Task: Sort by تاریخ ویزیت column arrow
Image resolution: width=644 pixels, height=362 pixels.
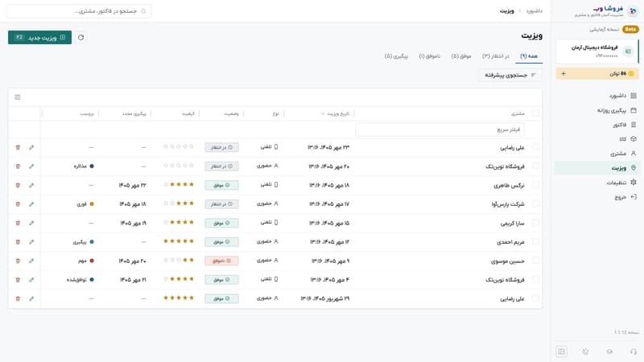Action: [323, 113]
